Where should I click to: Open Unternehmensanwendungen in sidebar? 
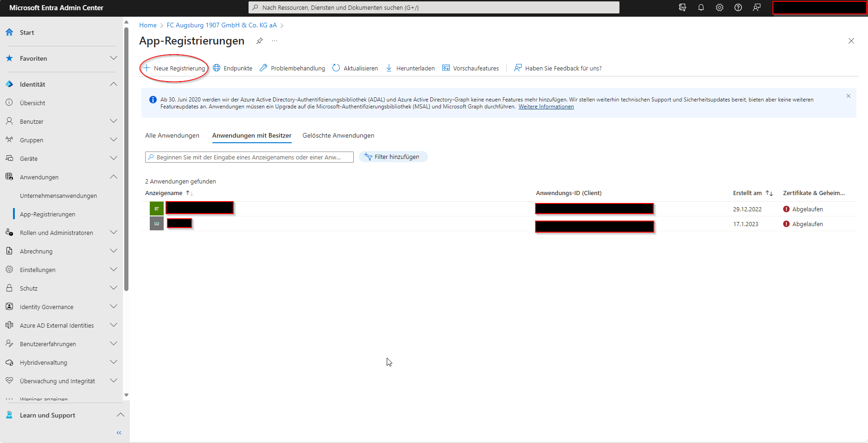click(58, 196)
